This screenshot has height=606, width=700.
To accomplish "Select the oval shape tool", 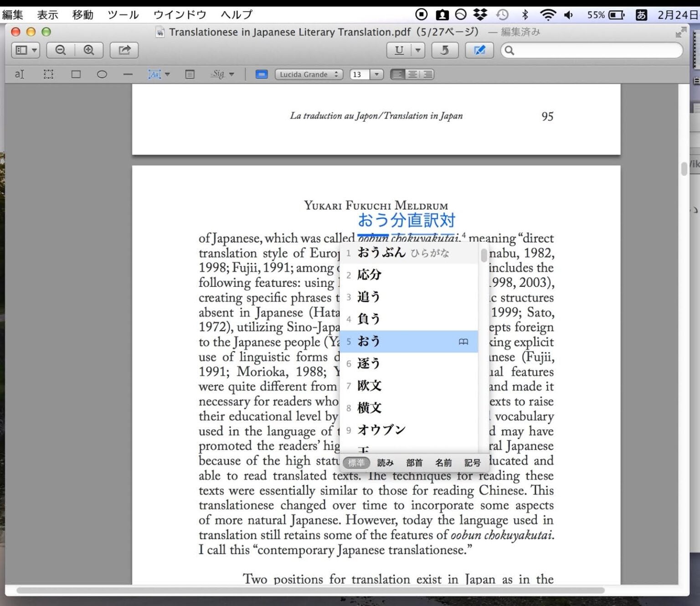I will coord(102,74).
